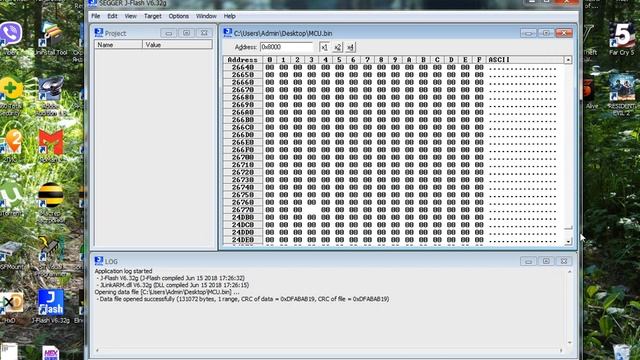Screen dimensions: 640x360
Task: Select the Adobe Audition speaker desktop icon
Action: (x=51, y=90)
